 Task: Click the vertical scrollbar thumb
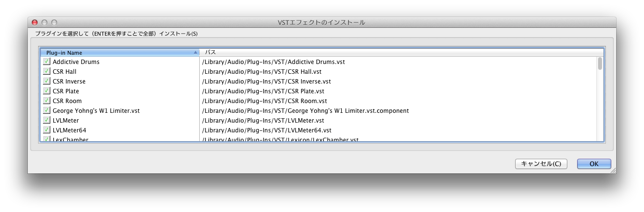pyautogui.click(x=600, y=64)
